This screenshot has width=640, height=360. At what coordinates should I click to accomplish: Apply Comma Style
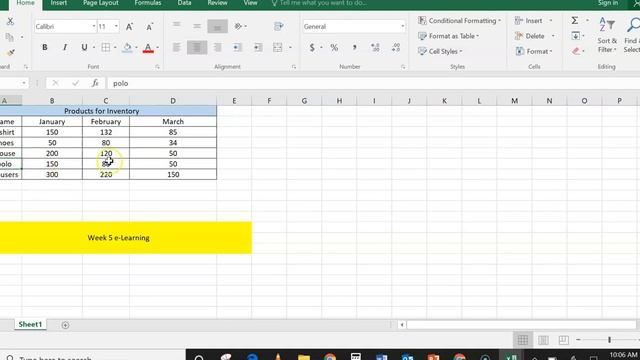click(354, 48)
